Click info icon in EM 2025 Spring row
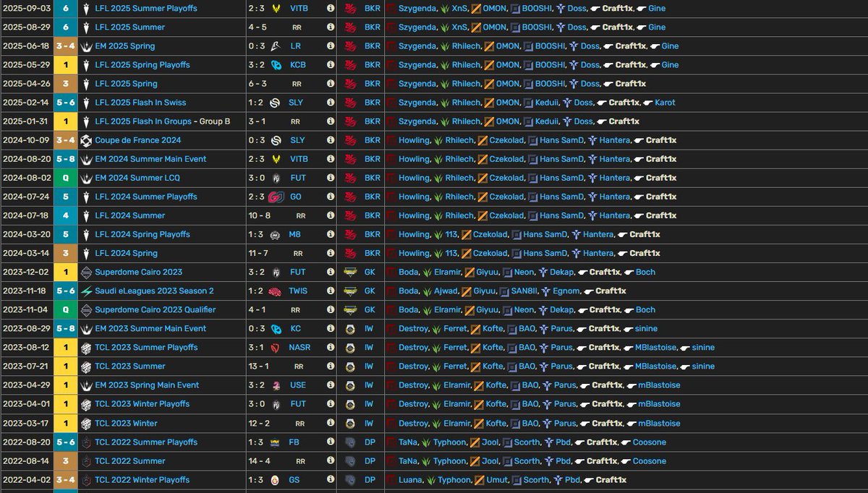The height and width of the screenshot is (493, 868). [x=331, y=46]
